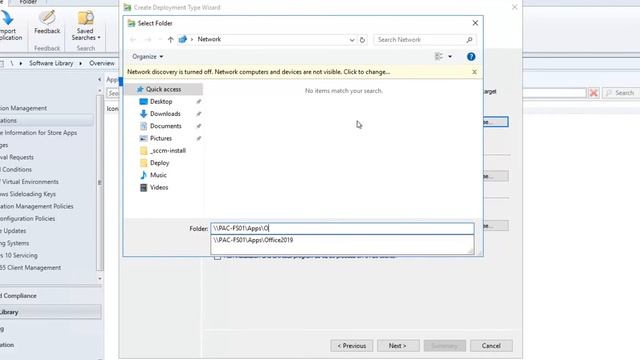
Task: Click the search magnifier in Search Network box
Action: (469, 40)
